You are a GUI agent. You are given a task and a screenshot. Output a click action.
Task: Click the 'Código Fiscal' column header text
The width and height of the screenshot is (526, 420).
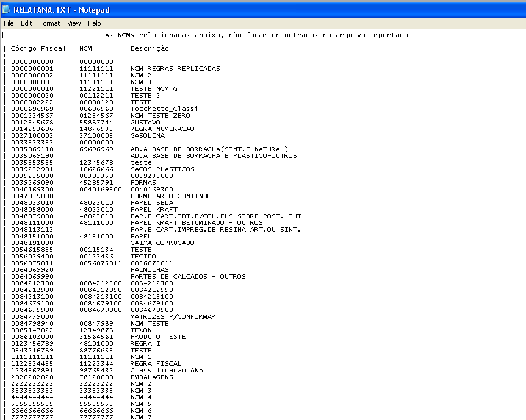(38, 48)
